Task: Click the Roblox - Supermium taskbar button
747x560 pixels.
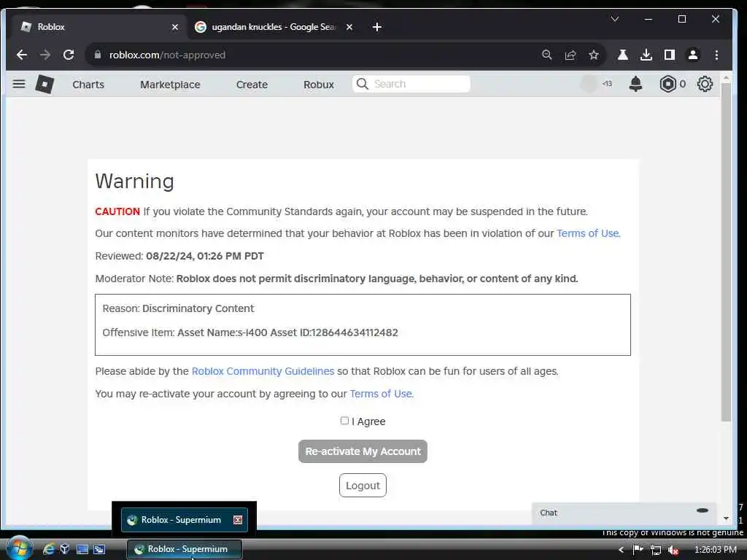Action: pos(185,549)
